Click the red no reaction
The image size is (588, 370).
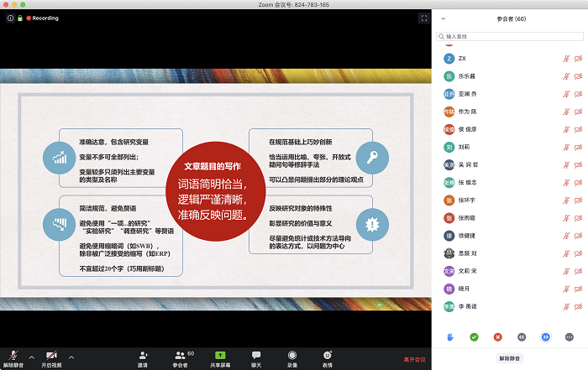point(497,336)
